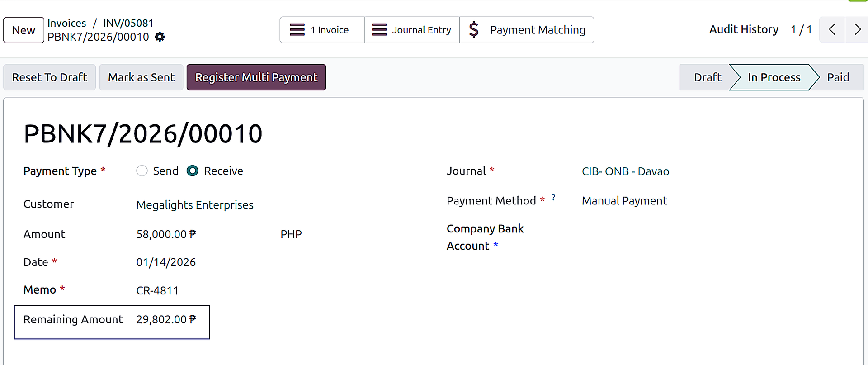The height and width of the screenshot is (365, 868).
Task: Switch status to Draft
Action: point(707,77)
